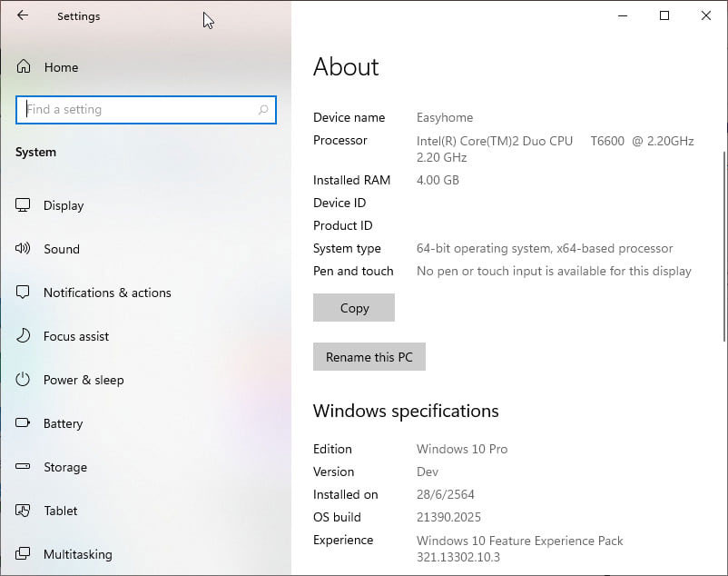Open Battery settings from the sidebar
This screenshot has height=576, width=728.
tap(23, 423)
